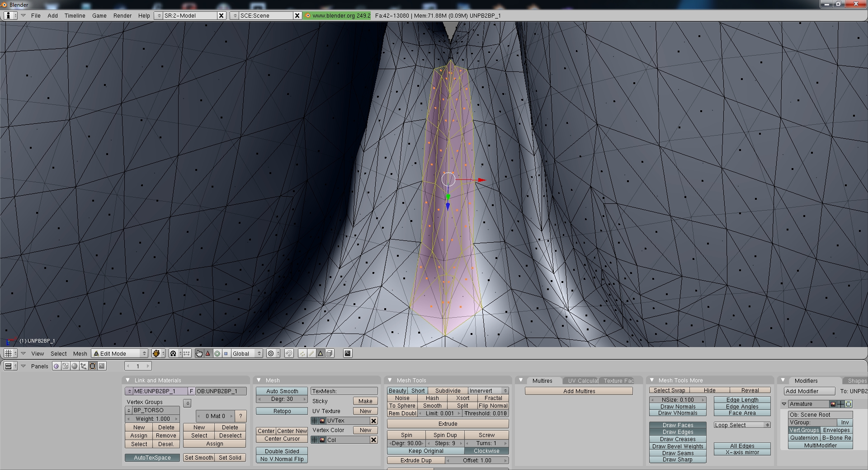Toggle the snap magnet icon
The image size is (868, 470).
289,353
